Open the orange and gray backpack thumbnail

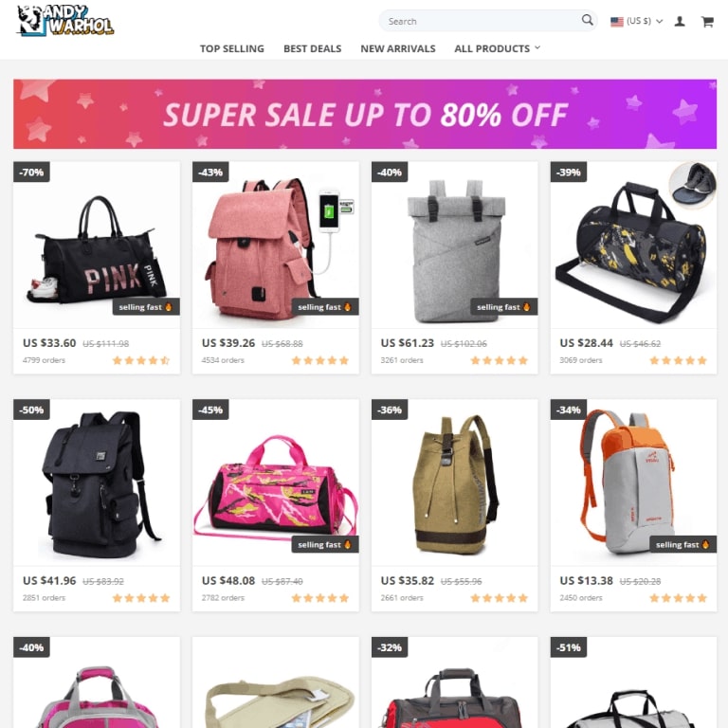click(x=633, y=482)
